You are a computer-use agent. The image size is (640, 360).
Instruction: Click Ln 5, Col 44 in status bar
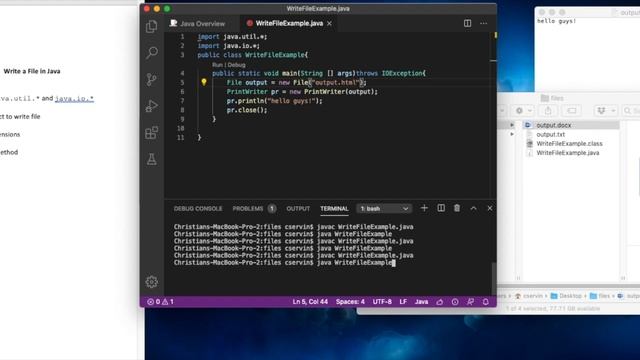(x=310, y=302)
